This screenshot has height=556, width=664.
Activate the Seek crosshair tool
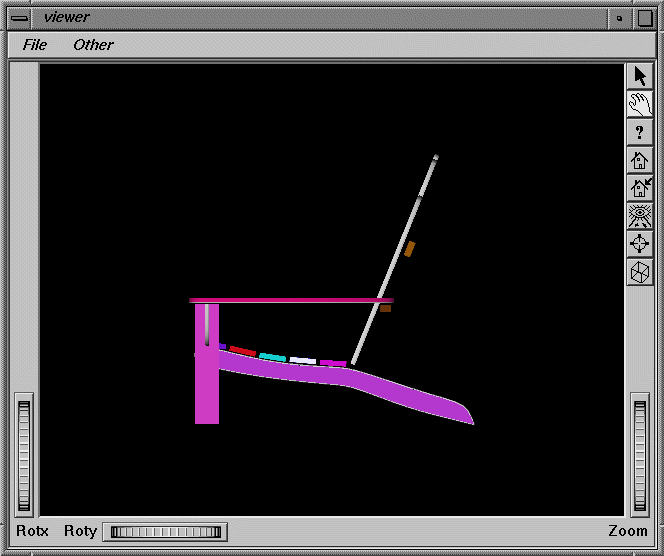point(640,244)
